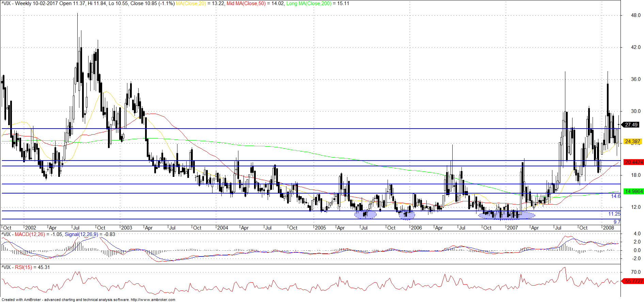Click the blue 11.25 support level label
The height and width of the screenshot is (302, 644).
(x=614, y=214)
